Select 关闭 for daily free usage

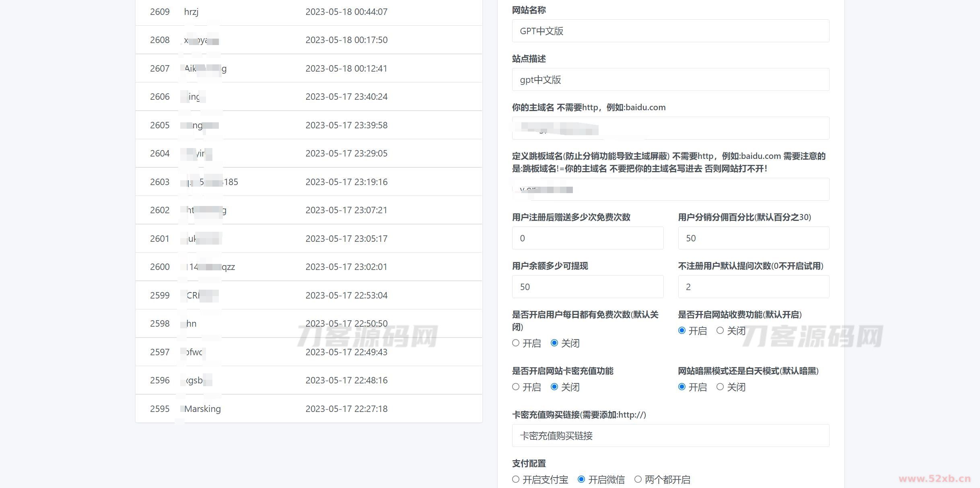pos(554,343)
